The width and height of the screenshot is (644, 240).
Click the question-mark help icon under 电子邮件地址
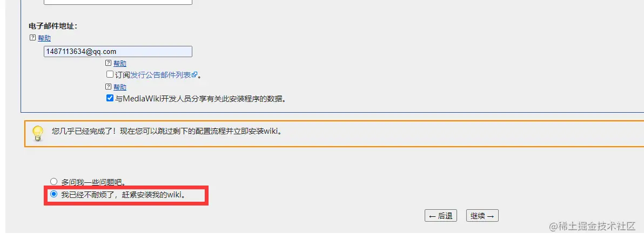33,38
